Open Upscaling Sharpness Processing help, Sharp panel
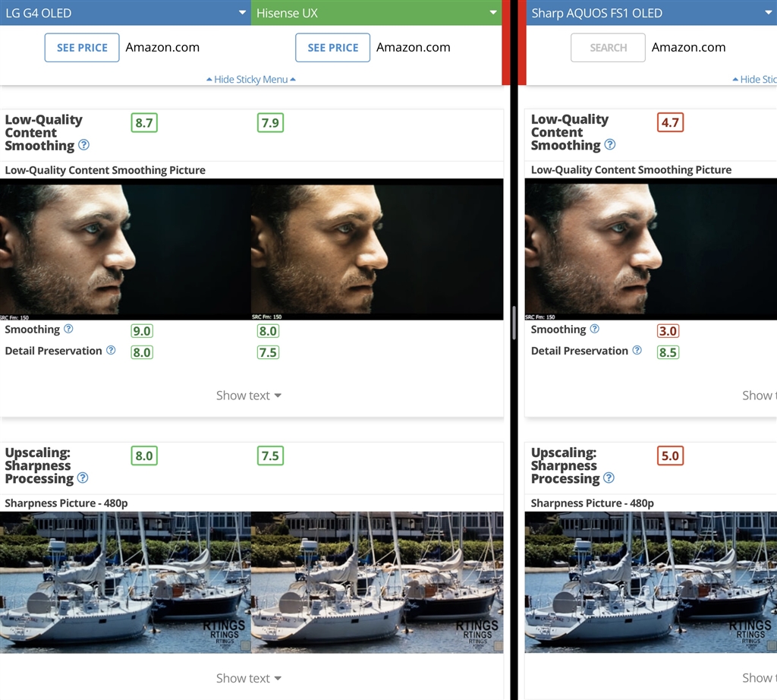The height and width of the screenshot is (700, 777). pos(609,478)
